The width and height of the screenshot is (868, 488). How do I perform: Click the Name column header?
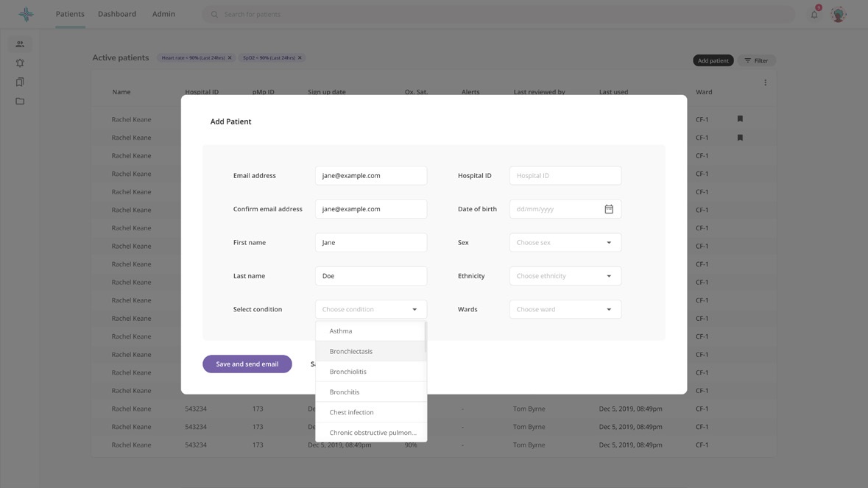click(x=121, y=92)
